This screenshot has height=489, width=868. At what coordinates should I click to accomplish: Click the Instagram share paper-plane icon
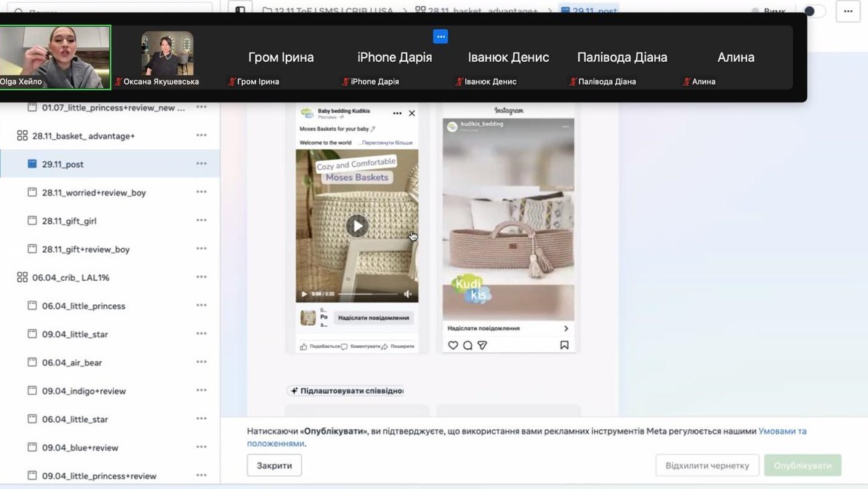482,346
